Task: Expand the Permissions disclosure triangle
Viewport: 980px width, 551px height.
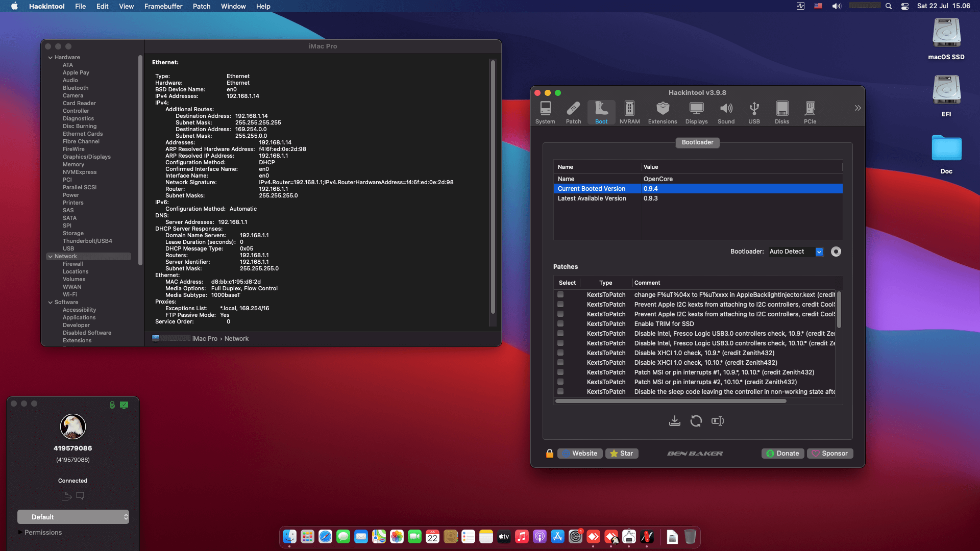Action: pos(20,532)
